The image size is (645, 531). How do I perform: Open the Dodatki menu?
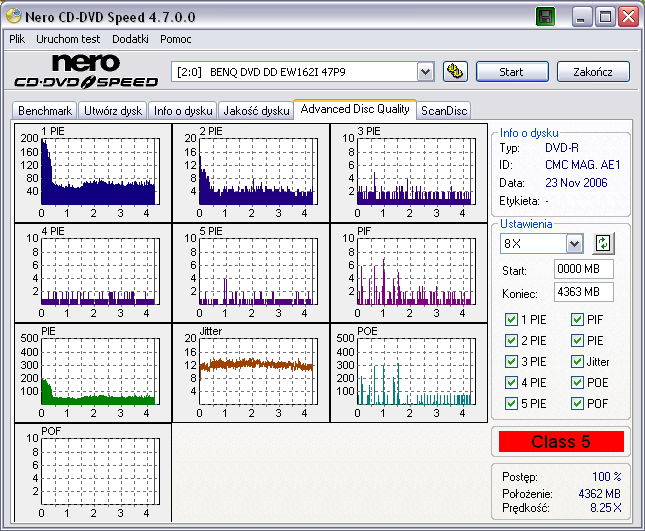(x=130, y=39)
